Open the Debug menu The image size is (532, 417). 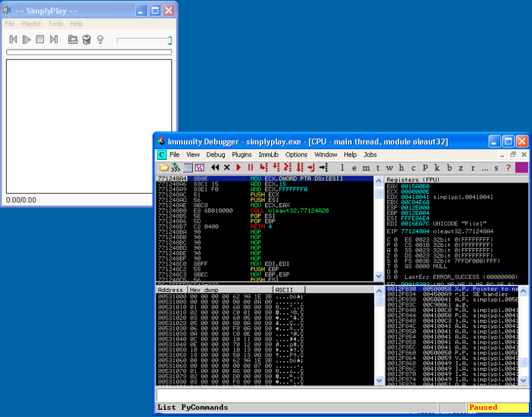216,154
